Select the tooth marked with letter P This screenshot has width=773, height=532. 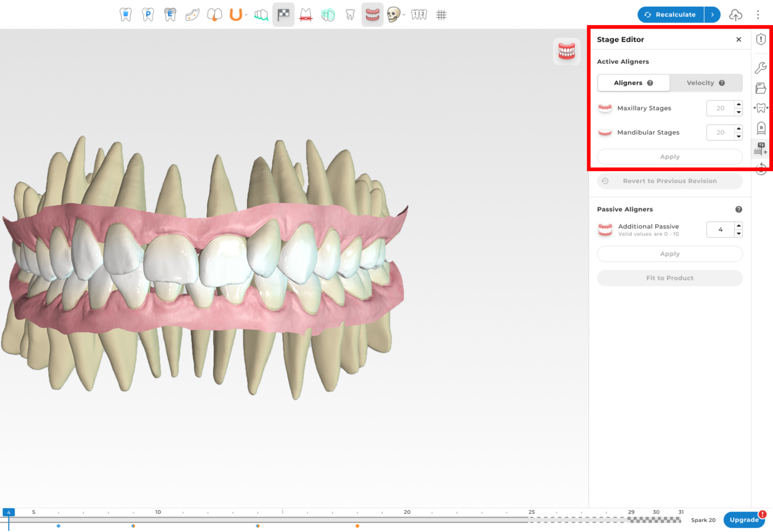point(147,15)
